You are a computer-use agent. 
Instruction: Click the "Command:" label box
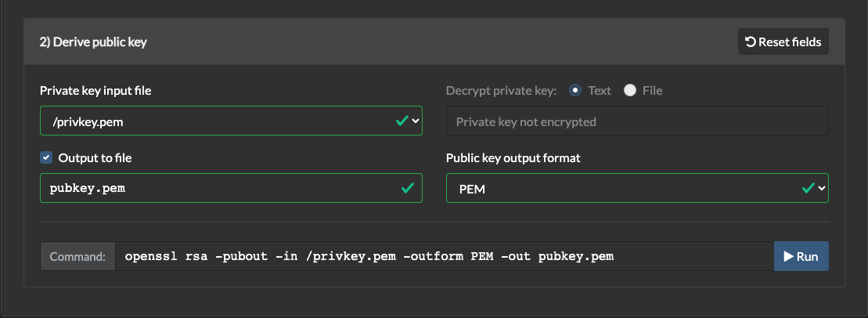77,256
